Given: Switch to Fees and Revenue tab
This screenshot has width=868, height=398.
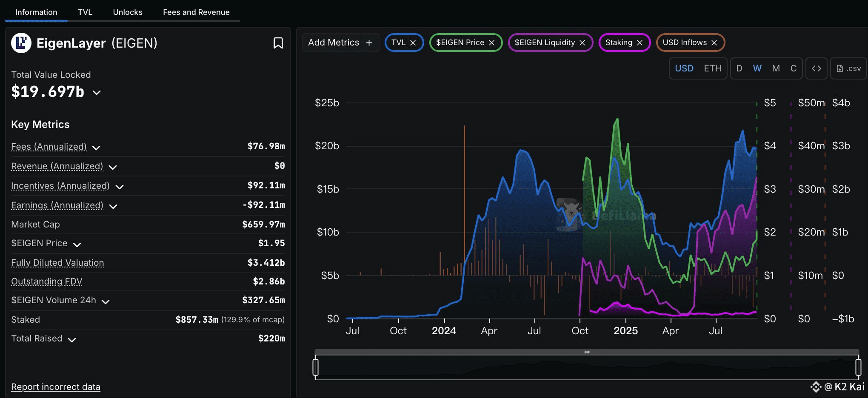Looking at the screenshot, I should pyautogui.click(x=196, y=12).
